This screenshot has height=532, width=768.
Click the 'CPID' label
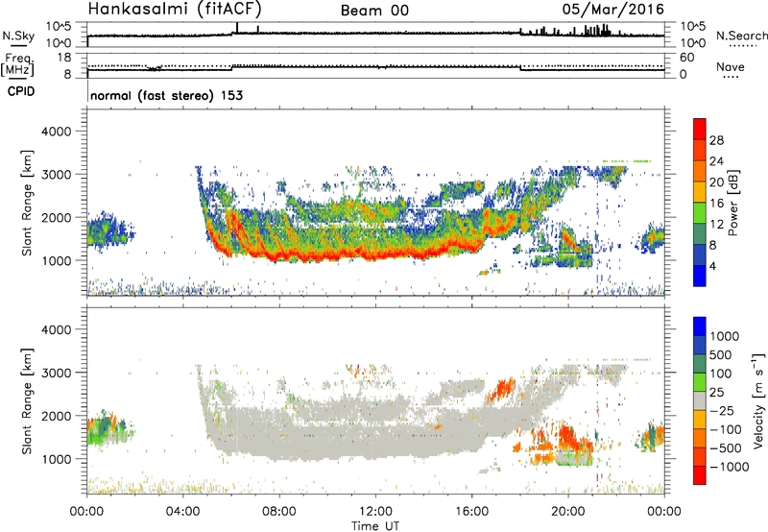[x=21, y=91]
